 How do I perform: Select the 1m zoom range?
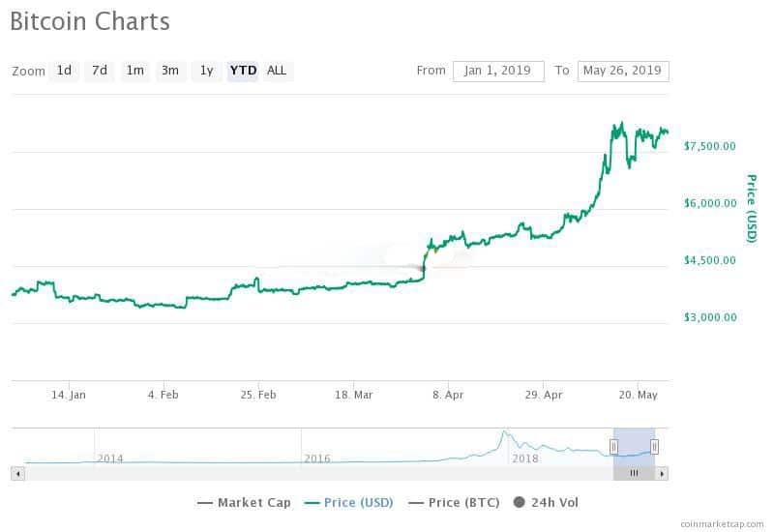134,71
